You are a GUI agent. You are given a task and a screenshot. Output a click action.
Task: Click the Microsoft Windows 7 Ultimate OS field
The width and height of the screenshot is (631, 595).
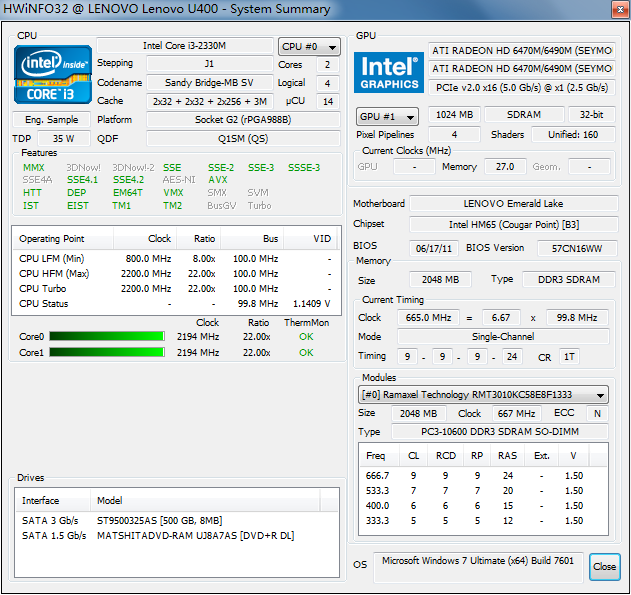click(x=478, y=562)
